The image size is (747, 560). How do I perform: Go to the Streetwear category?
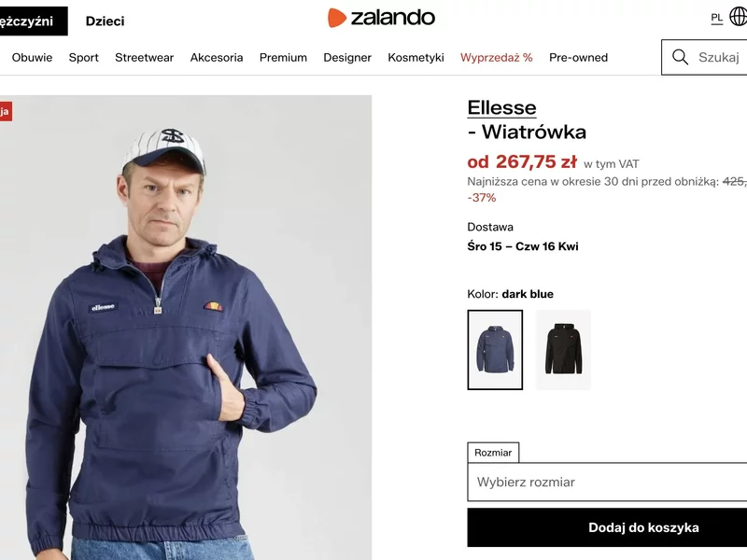[144, 57]
